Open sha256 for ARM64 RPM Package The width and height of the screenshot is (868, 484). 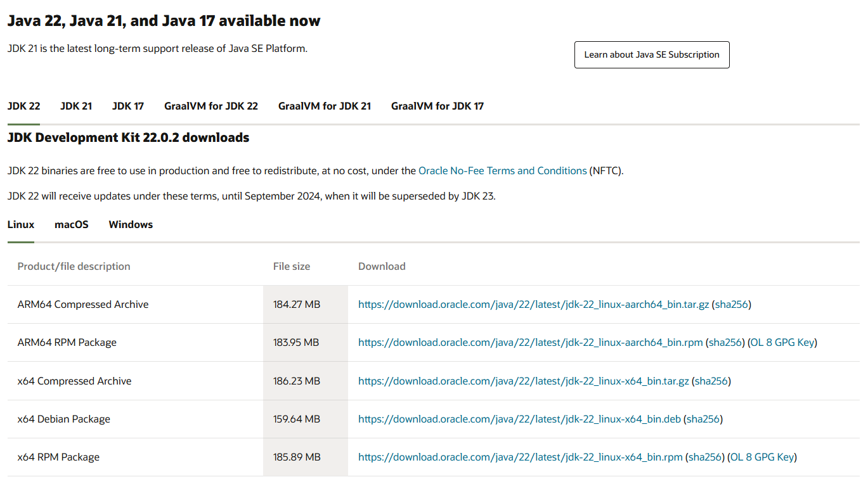pyautogui.click(x=725, y=343)
